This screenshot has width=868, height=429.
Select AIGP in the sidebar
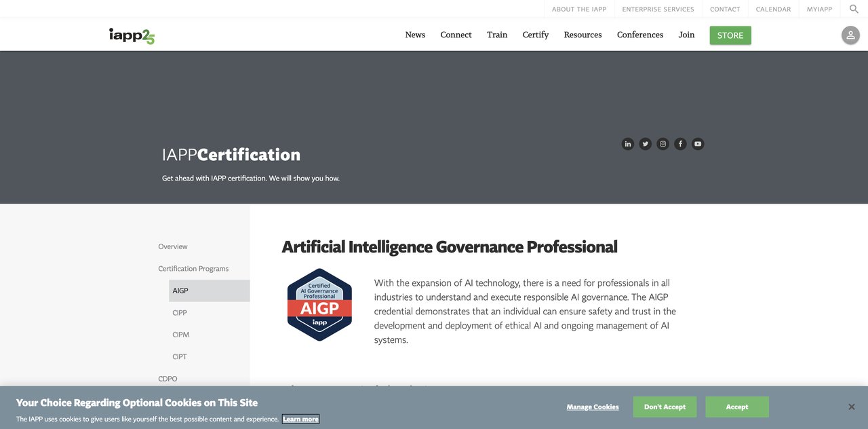coord(209,291)
